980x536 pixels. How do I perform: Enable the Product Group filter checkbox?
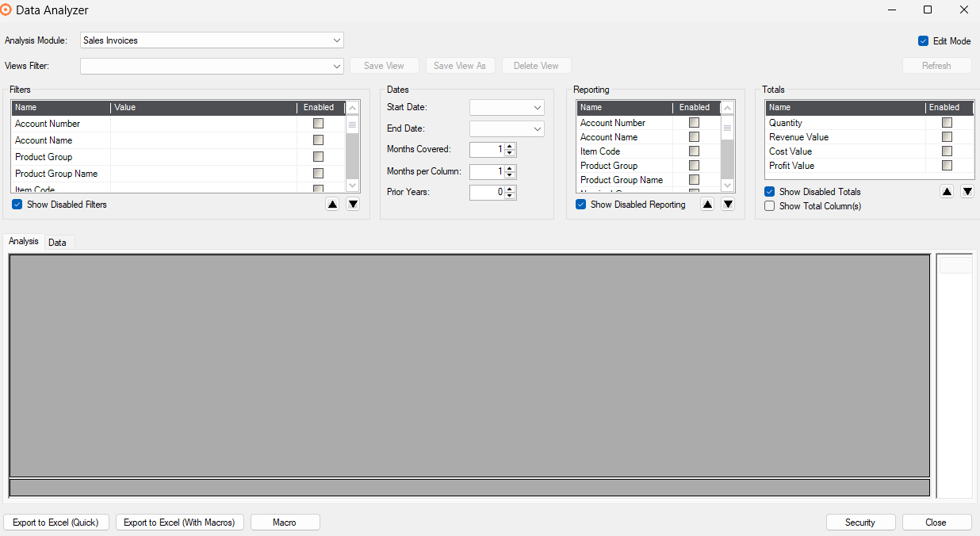coord(318,157)
